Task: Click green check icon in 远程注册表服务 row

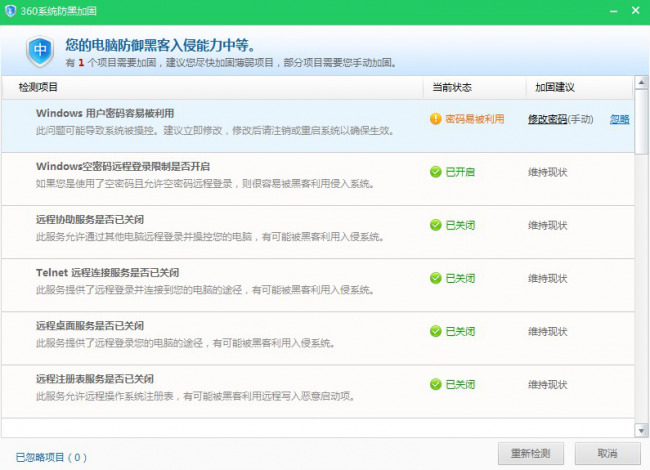Action: click(435, 384)
